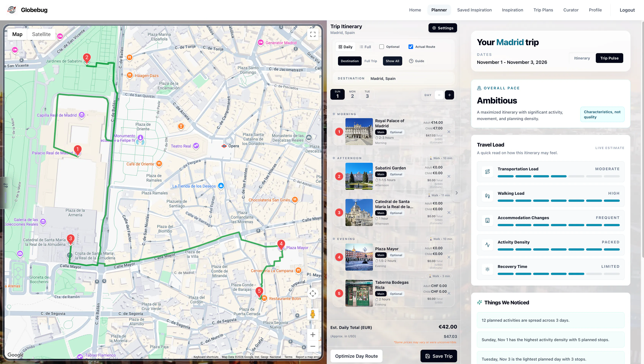Image resolution: width=644 pixels, height=364 pixels.
Task: Open Taberna Bodegas Ricla thumbnail
Action: (359, 293)
